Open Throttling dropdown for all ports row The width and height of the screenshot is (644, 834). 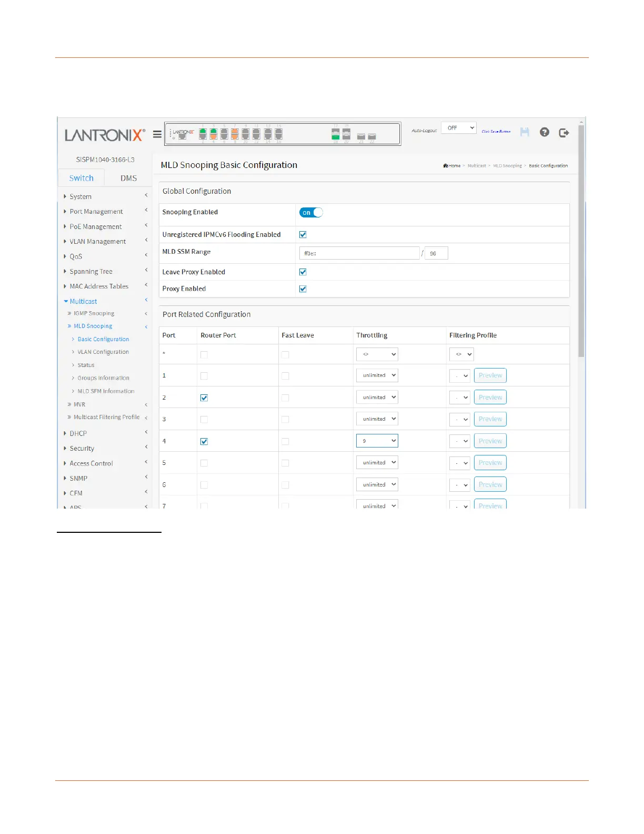click(x=377, y=354)
